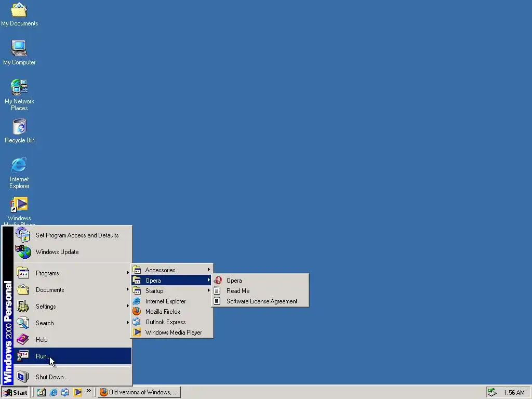Click the Set Program Access and Defaults icon
532x399 pixels.
tap(23, 235)
